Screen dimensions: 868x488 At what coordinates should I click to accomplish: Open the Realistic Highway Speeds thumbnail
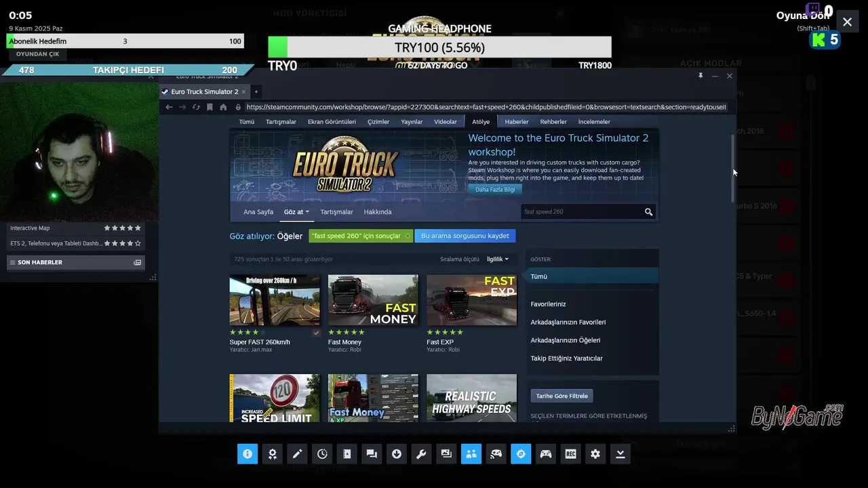click(x=471, y=398)
